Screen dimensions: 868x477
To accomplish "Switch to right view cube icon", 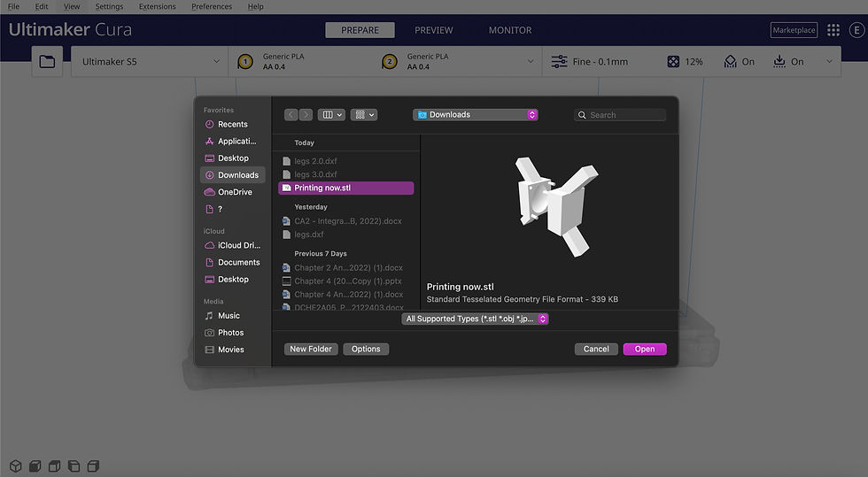I will [x=93, y=465].
